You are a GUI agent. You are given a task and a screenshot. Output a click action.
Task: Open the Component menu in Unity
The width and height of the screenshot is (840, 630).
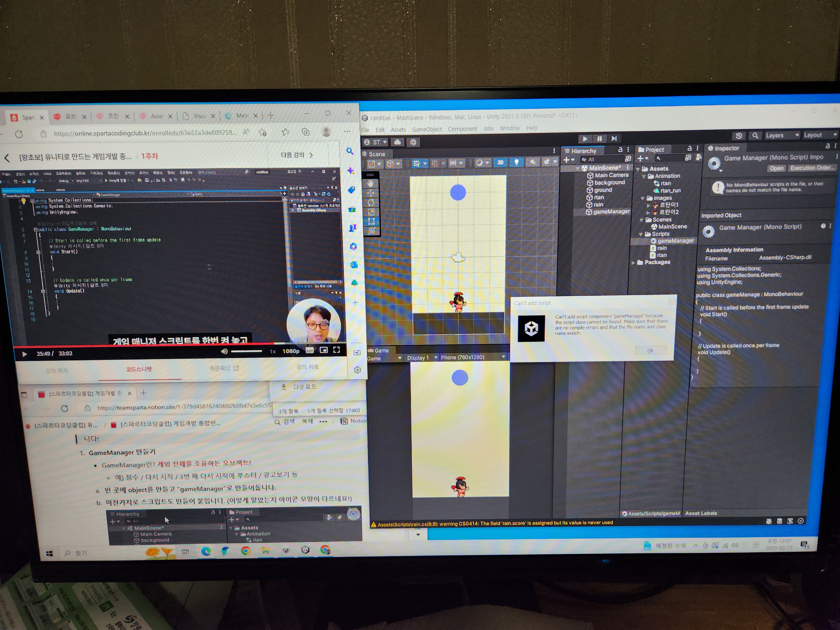coord(462,129)
